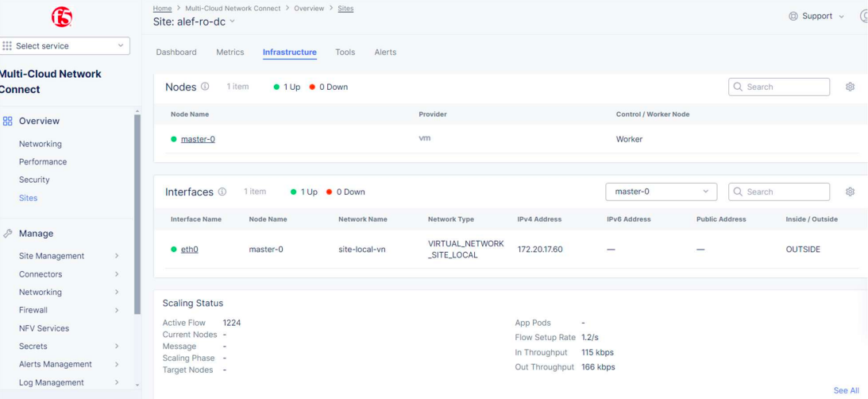Click the Interface Name column header

[x=196, y=219]
